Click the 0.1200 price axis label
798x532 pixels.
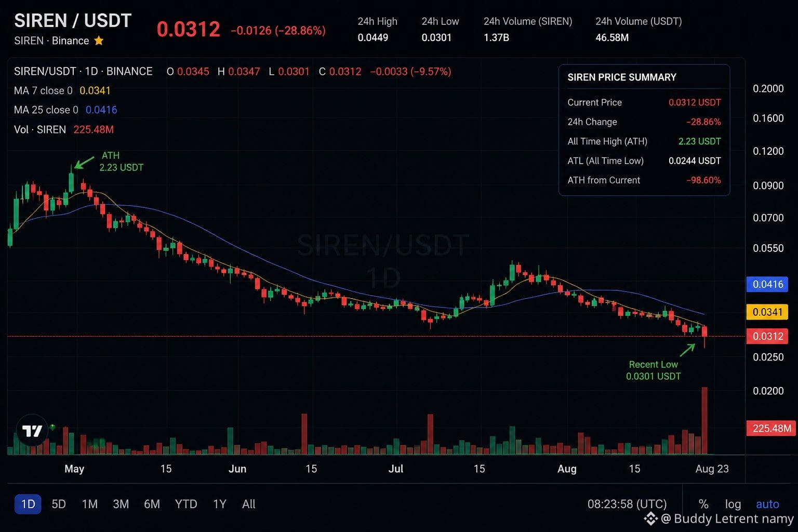(x=768, y=151)
